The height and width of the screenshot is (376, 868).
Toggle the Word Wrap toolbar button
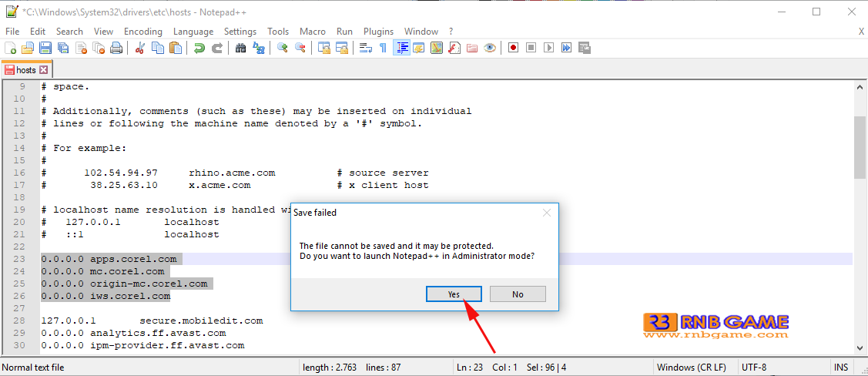pyautogui.click(x=365, y=49)
